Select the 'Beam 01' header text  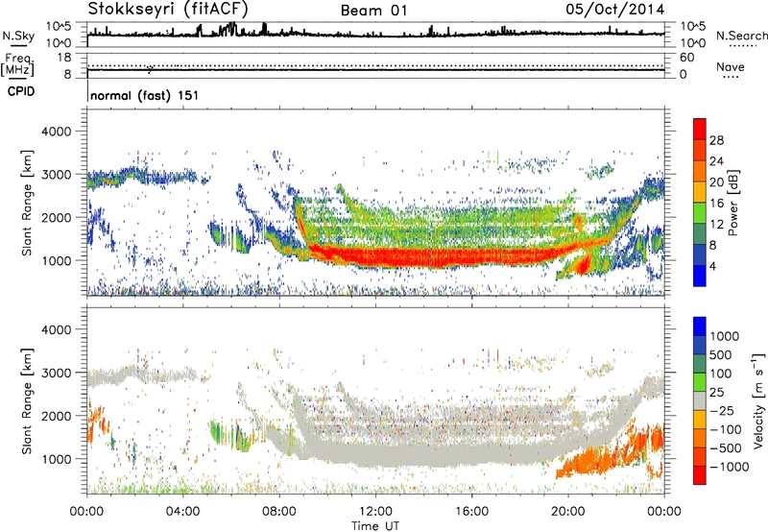click(373, 11)
